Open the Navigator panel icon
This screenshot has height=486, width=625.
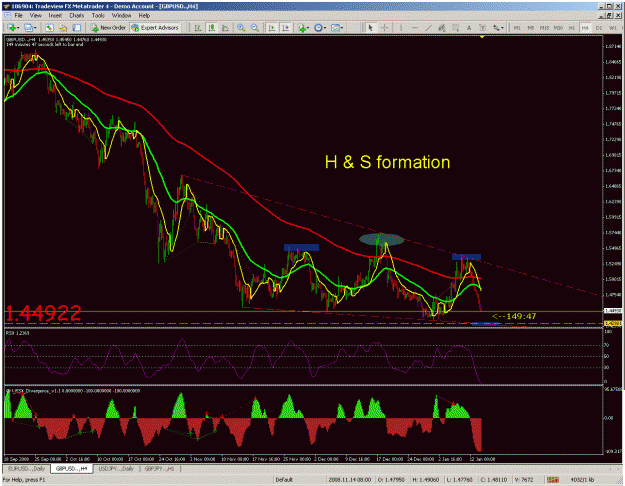76,28
